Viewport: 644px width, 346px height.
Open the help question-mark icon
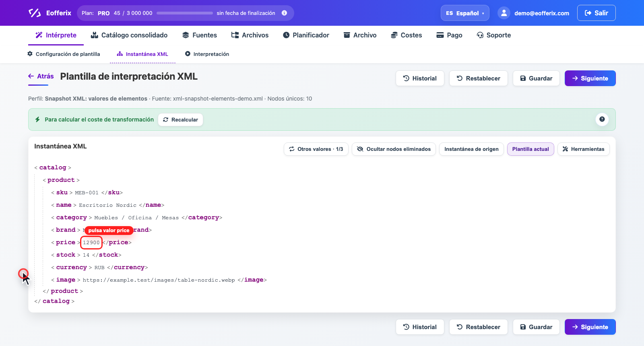coord(602,119)
